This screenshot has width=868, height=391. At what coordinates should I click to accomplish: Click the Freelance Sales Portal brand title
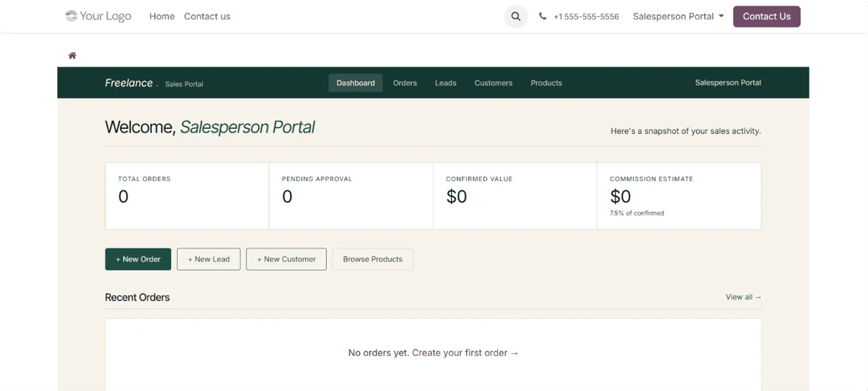click(x=154, y=83)
